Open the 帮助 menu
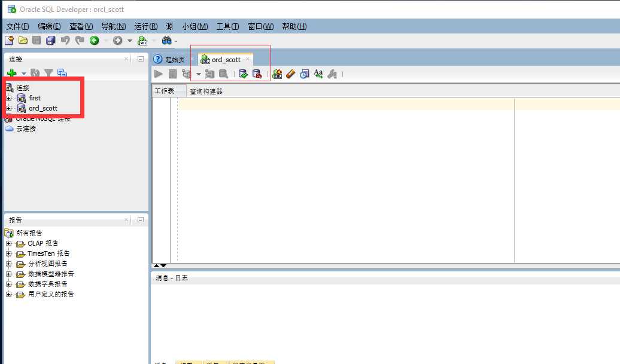The width and height of the screenshot is (620, 364). pyautogui.click(x=294, y=26)
